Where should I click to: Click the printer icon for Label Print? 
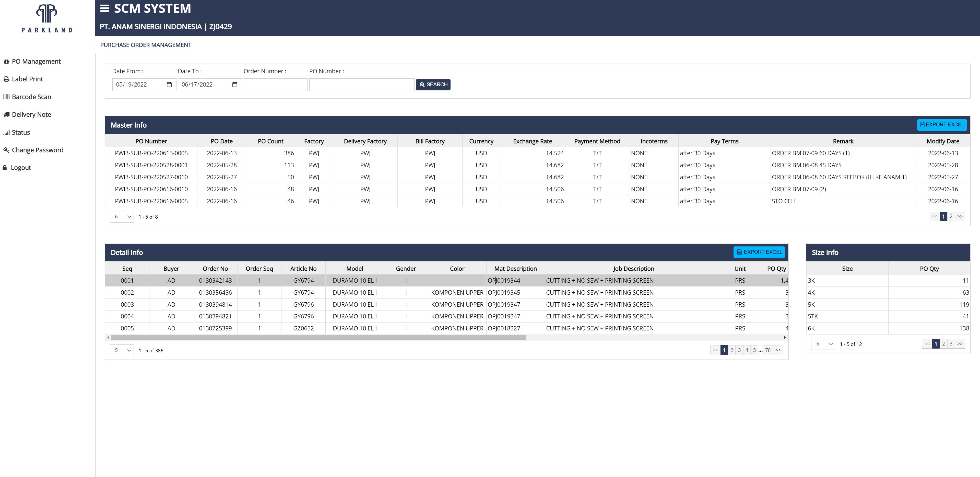[6, 79]
